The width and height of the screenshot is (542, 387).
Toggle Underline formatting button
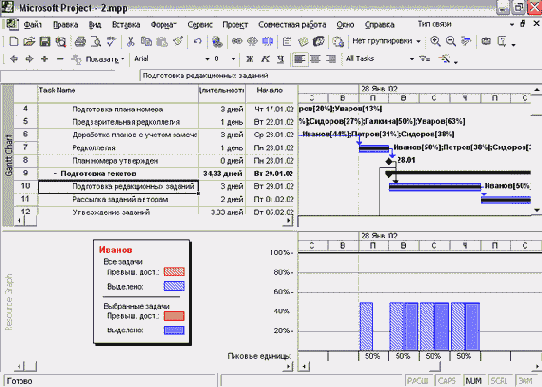tap(280, 59)
